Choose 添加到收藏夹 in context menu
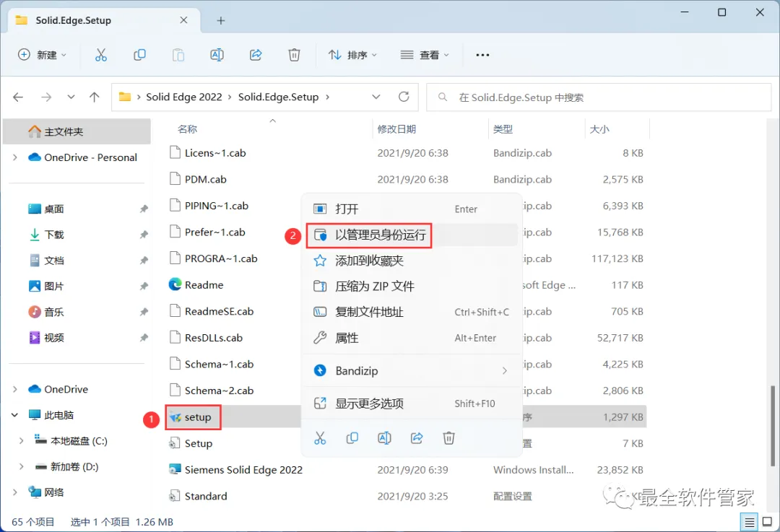This screenshot has height=532, width=780. coord(412,261)
